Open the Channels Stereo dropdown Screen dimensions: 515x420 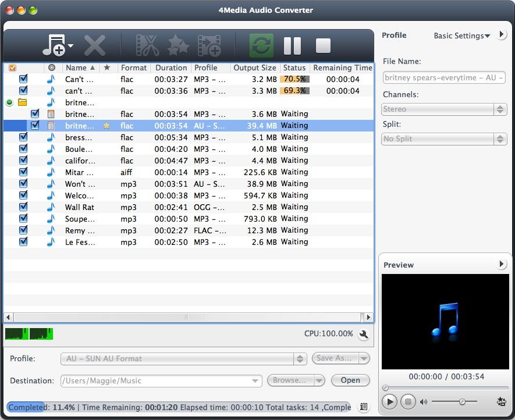click(x=444, y=109)
